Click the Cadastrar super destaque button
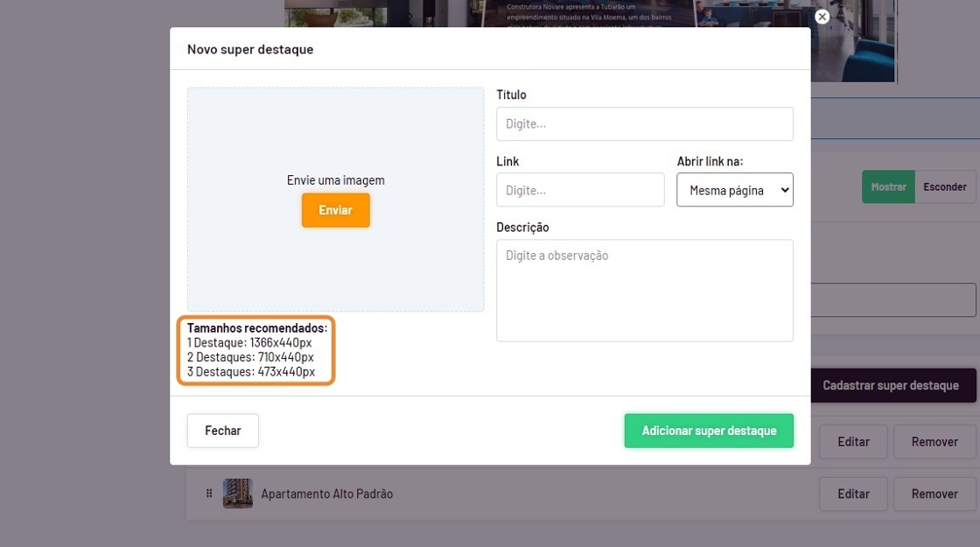This screenshot has height=547, width=980. tap(891, 385)
